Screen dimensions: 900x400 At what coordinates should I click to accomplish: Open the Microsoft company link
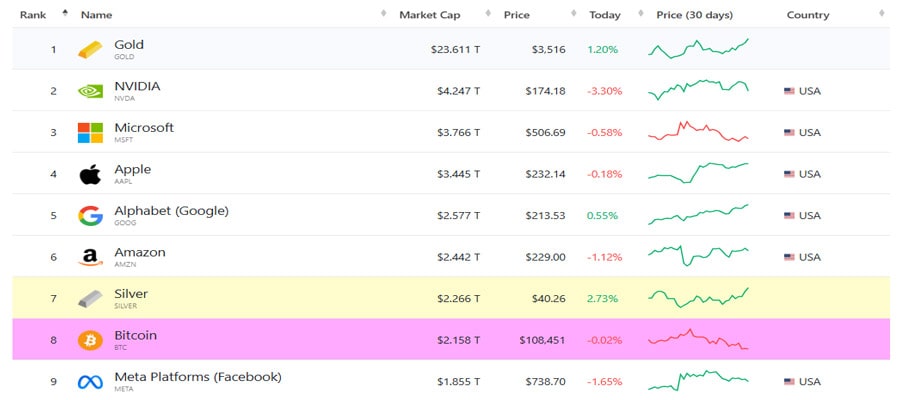click(144, 127)
